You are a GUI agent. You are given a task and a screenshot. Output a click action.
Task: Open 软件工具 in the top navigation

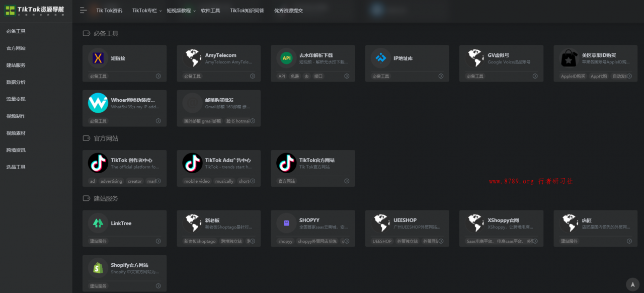[210, 10]
